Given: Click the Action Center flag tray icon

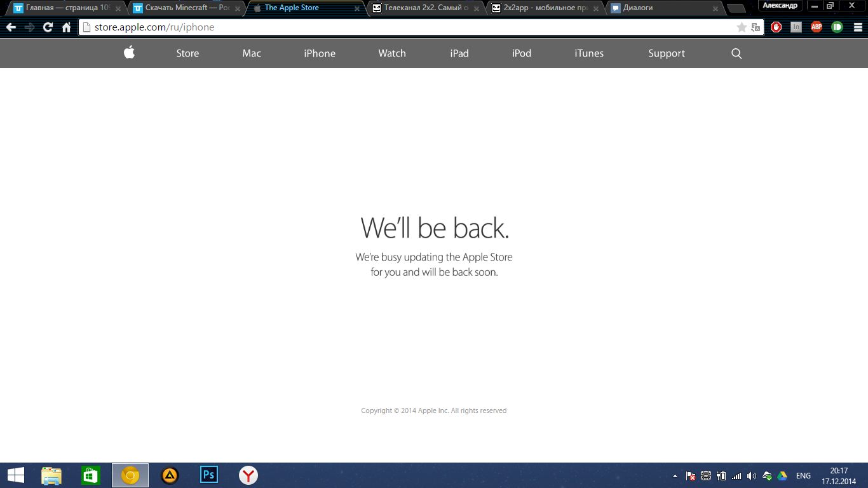Looking at the screenshot, I should click(691, 476).
